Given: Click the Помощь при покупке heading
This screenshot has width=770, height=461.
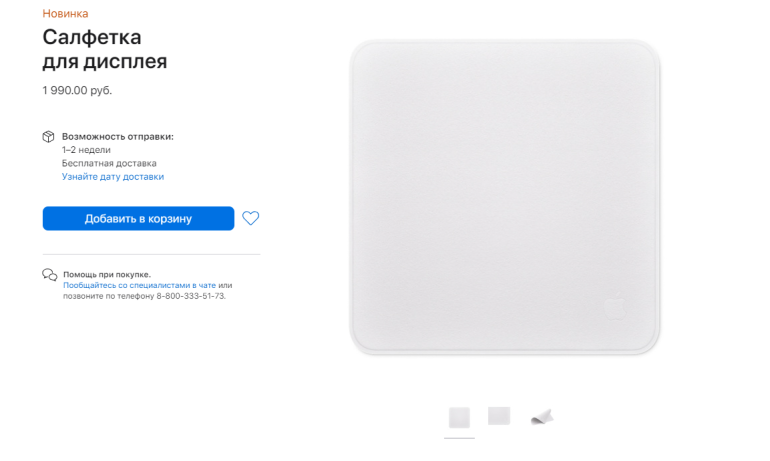Looking at the screenshot, I should pos(107,274).
